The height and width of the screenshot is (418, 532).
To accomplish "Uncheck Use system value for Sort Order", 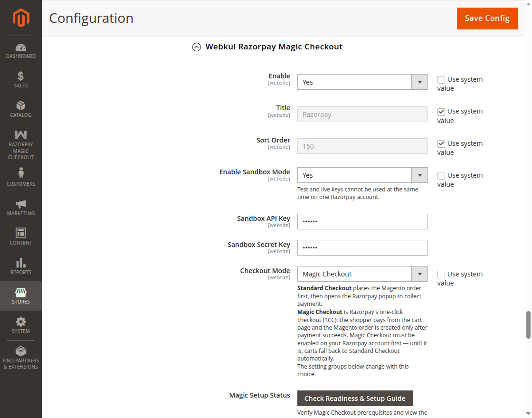I will (441, 144).
